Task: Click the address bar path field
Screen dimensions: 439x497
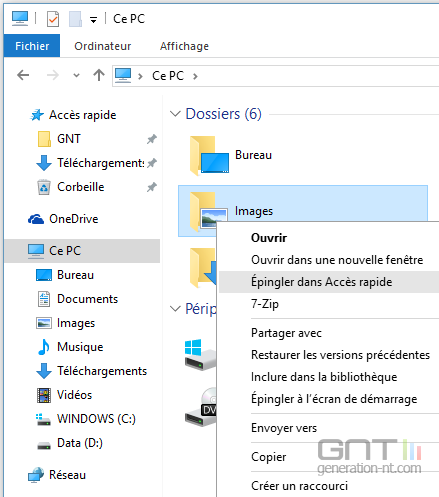Action: pos(276,76)
